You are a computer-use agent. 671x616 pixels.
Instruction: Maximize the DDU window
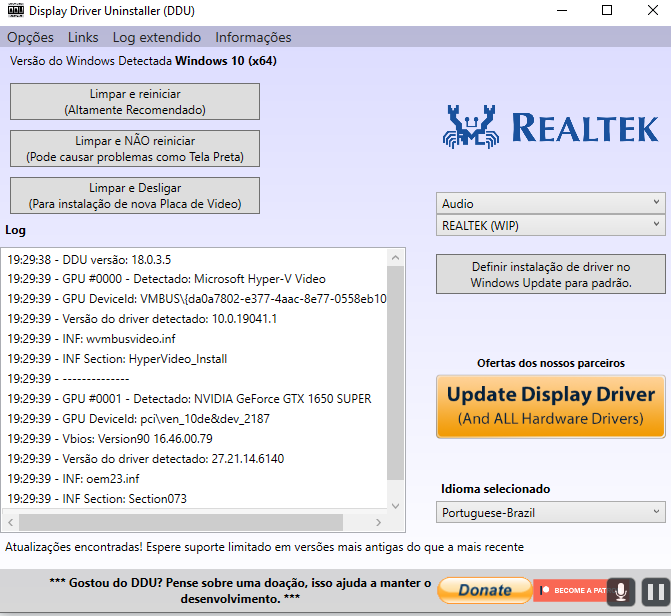click(x=607, y=10)
